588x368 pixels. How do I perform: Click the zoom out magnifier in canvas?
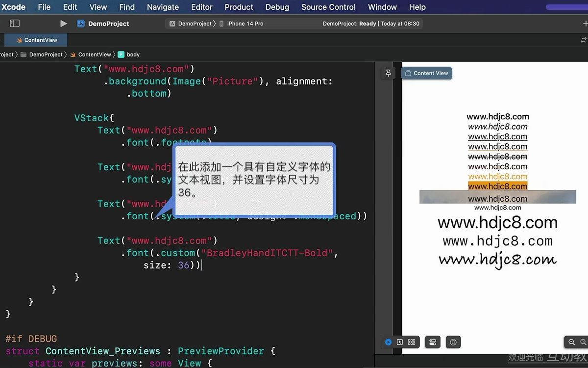(x=572, y=342)
